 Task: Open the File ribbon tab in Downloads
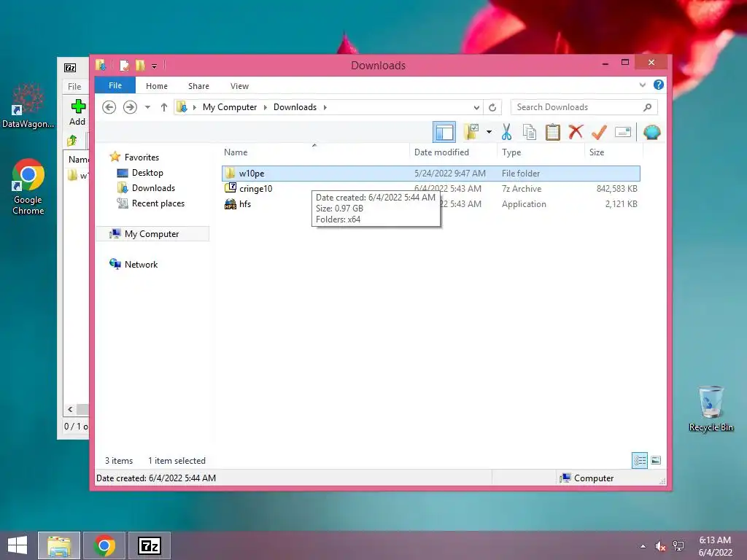pyautogui.click(x=115, y=86)
